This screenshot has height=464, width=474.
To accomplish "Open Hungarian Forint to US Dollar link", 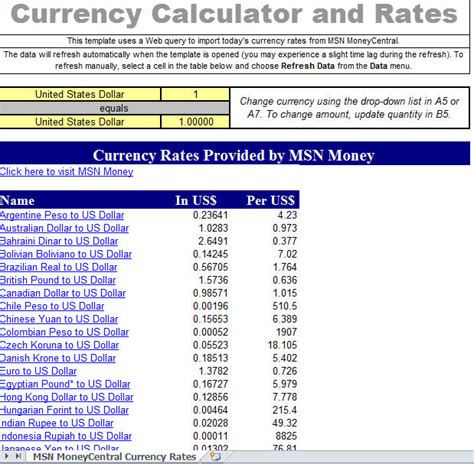I will click(64, 410).
